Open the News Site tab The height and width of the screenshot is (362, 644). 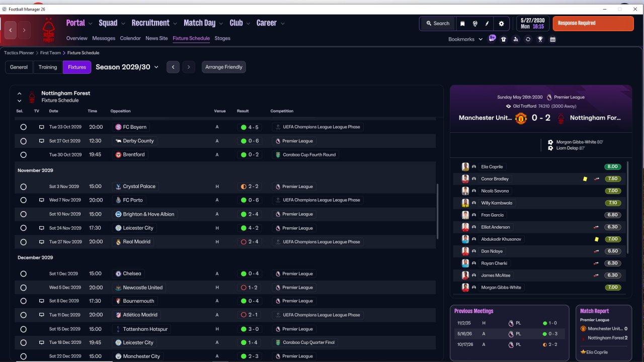156,38
